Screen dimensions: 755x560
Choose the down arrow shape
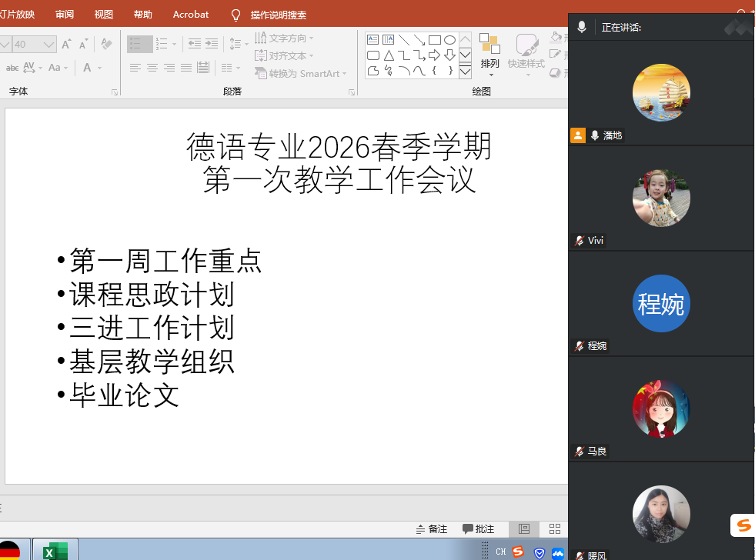tap(449, 55)
